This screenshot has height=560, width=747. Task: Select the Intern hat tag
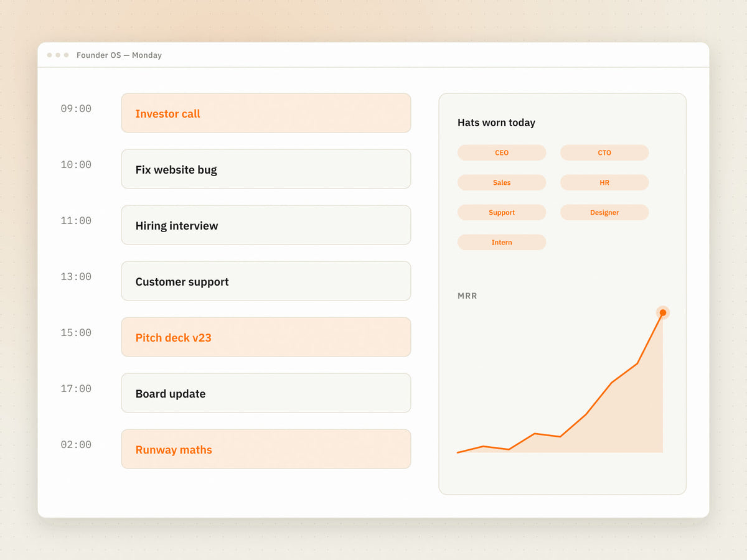(502, 242)
